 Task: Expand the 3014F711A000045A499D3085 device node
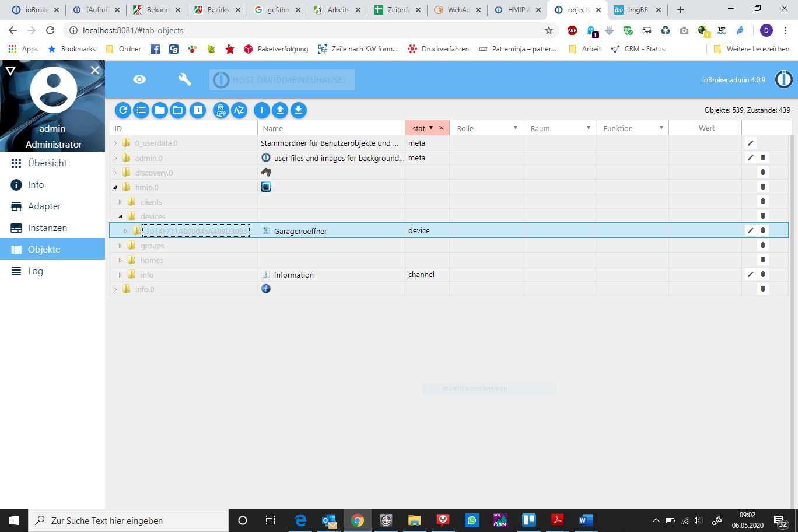coord(125,231)
